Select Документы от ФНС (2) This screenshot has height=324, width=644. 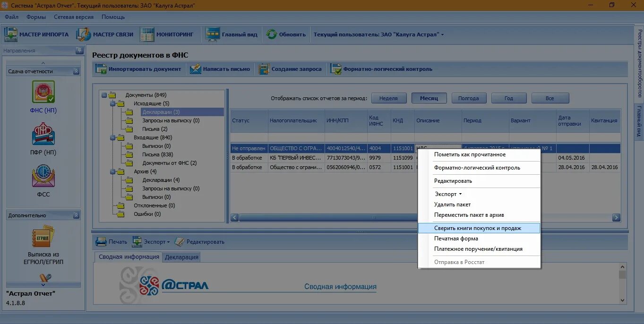(x=169, y=163)
